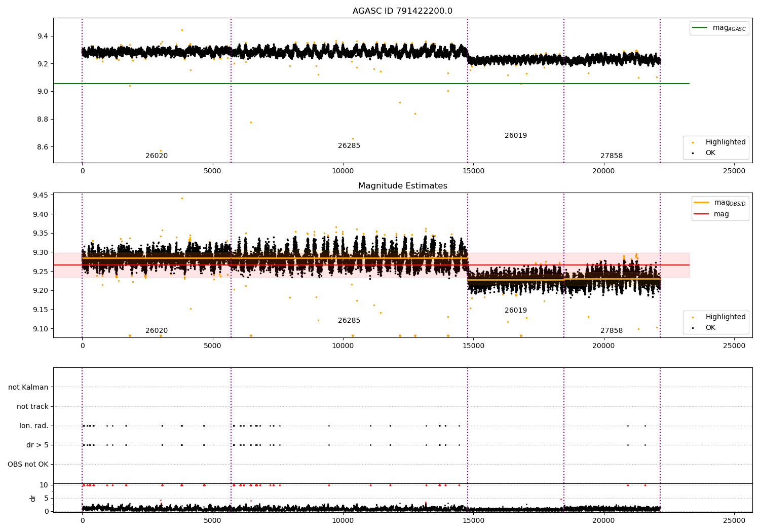Click the 'dr > 5' axis label
The width and height of the screenshot is (760, 532).
(x=37, y=445)
